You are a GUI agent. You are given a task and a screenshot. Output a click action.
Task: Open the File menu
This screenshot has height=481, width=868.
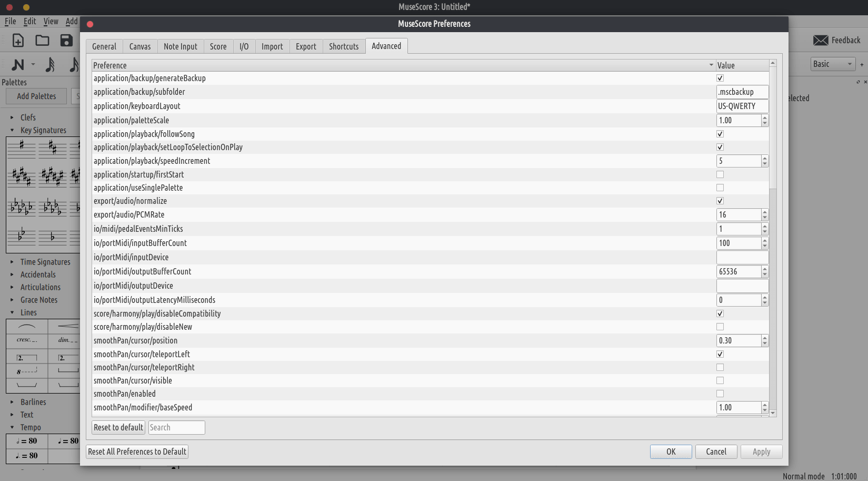click(11, 22)
